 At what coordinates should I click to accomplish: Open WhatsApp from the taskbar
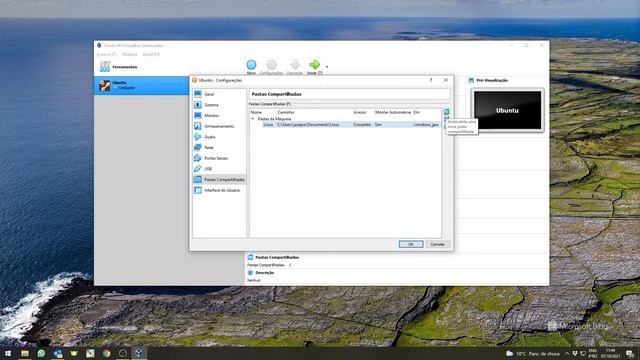[41, 353]
